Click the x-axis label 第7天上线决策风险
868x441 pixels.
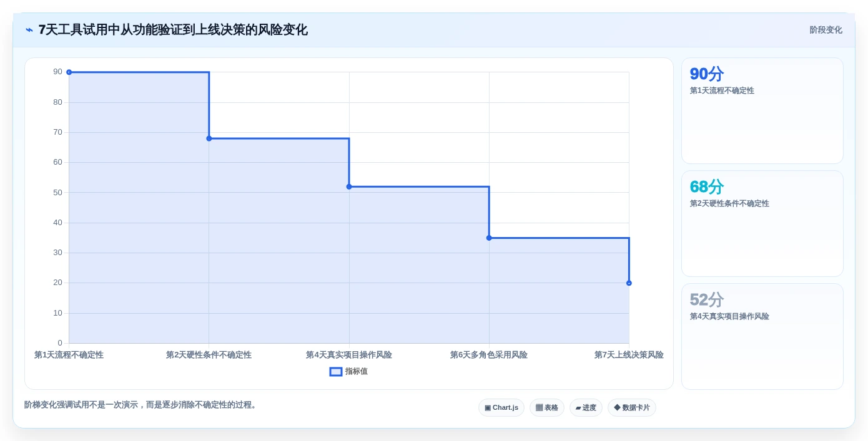629,355
